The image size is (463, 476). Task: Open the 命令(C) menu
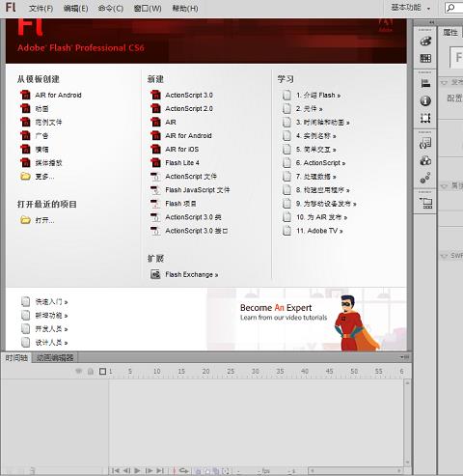click(x=111, y=8)
